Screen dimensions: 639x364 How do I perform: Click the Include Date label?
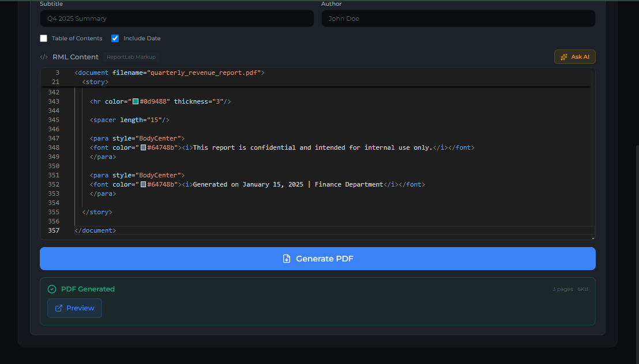pyautogui.click(x=142, y=38)
